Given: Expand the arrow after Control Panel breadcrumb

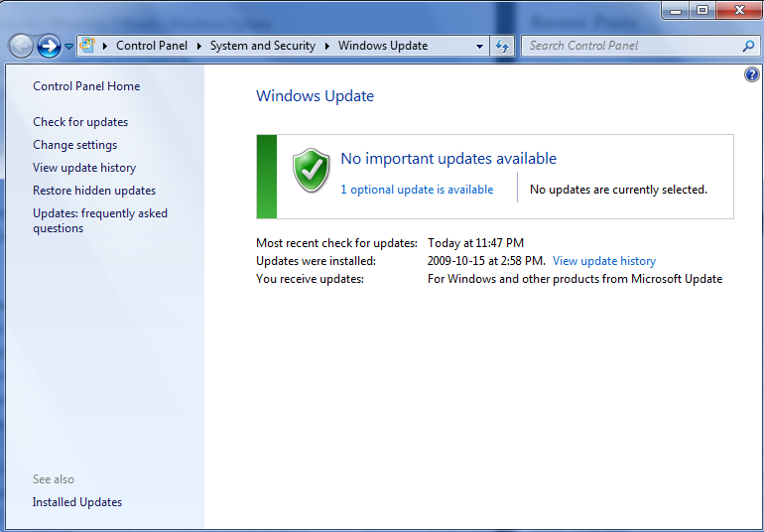Looking at the screenshot, I should pyautogui.click(x=198, y=46).
